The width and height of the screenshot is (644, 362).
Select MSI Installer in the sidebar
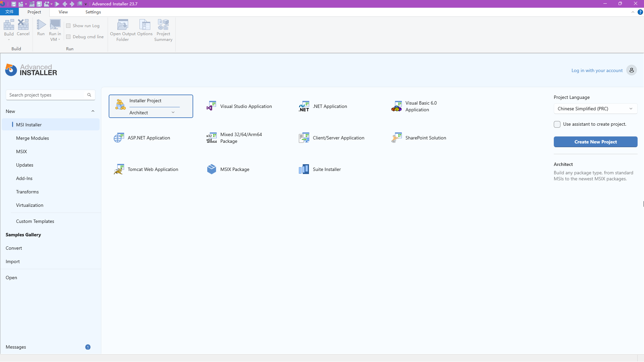(51, 125)
